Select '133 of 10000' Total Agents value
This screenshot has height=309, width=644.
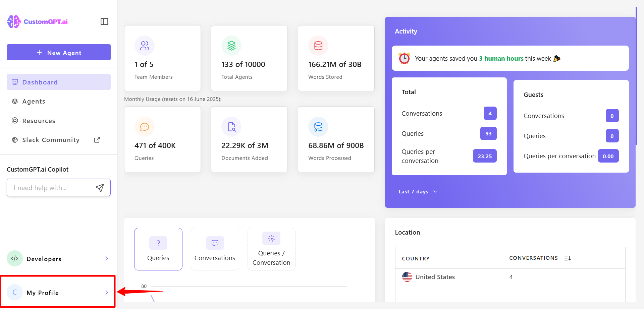243,64
